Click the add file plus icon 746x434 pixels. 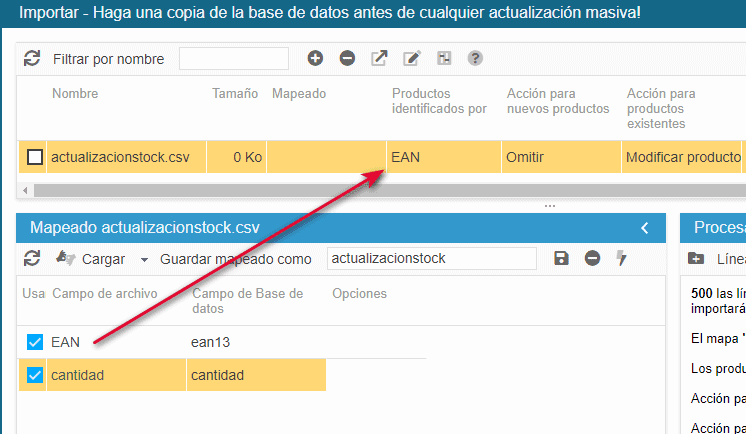[x=315, y=59]
